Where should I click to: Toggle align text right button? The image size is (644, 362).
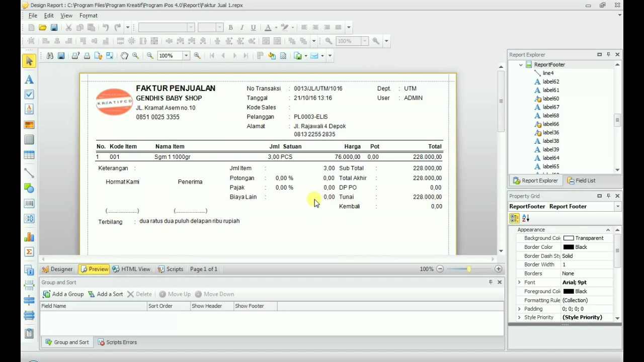pos(327,28)
